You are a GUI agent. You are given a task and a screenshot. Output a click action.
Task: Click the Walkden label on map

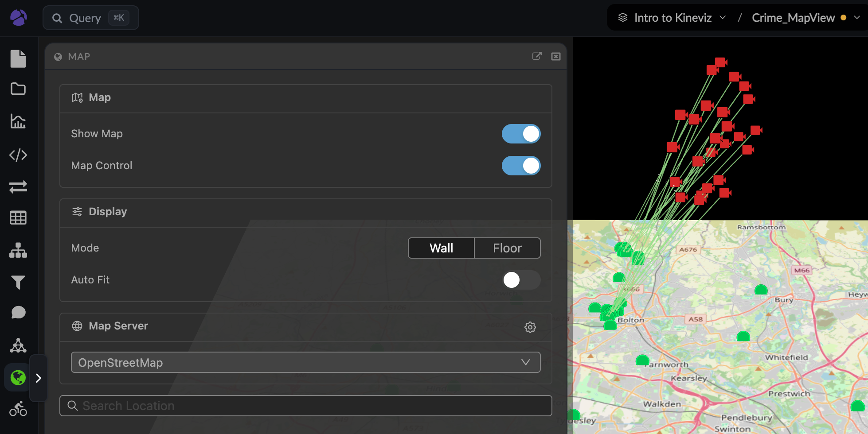coord(662,404)
